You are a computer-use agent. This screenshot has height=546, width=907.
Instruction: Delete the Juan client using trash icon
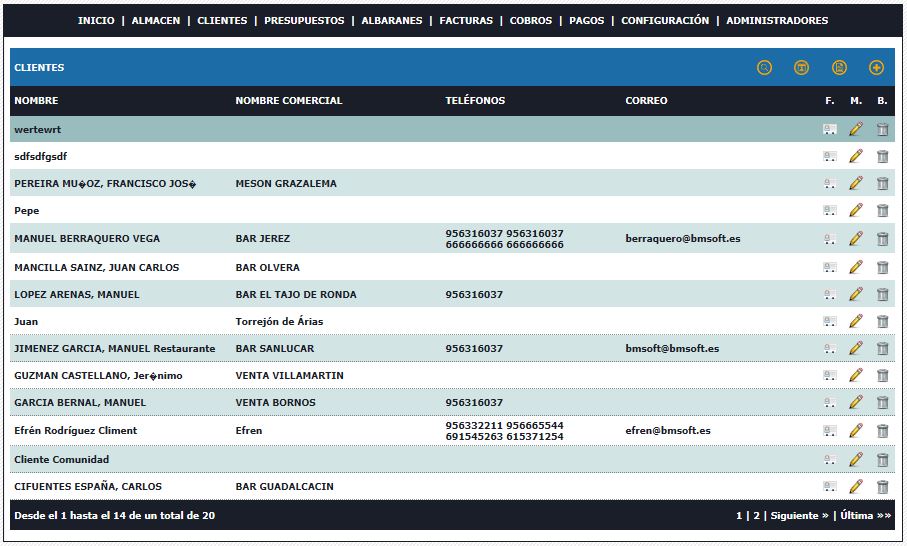[x=882, y=322]
